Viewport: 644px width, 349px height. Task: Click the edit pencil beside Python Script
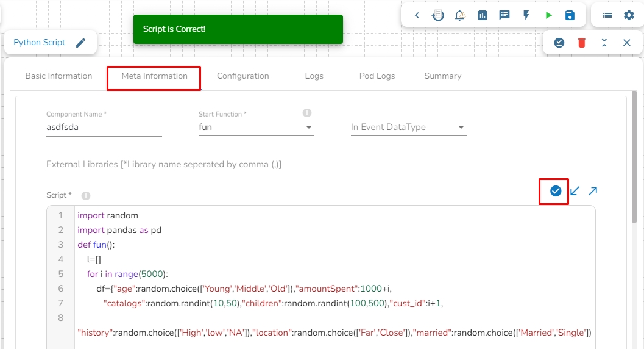(80, 43)
